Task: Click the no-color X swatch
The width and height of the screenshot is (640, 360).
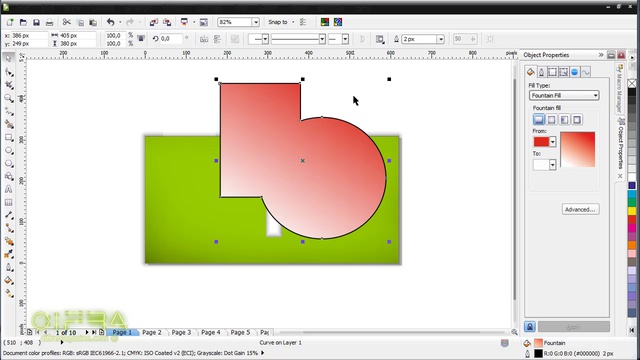Action: [x=632, y=83]
